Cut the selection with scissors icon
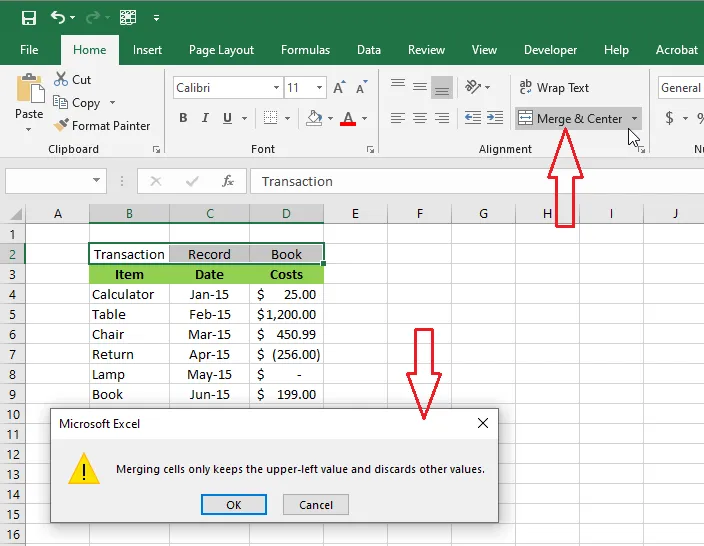Viewport: 704px width, 546px height. click(x=61, y=79)
